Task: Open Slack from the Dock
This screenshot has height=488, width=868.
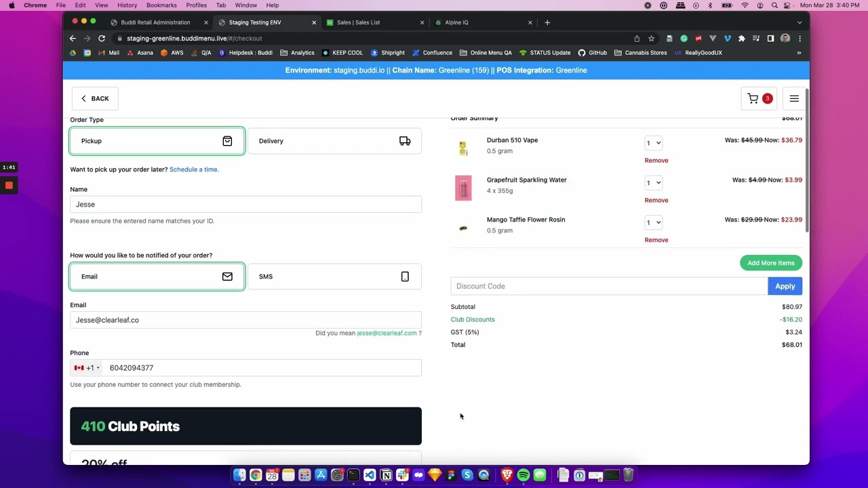Action: pos(402,475)
